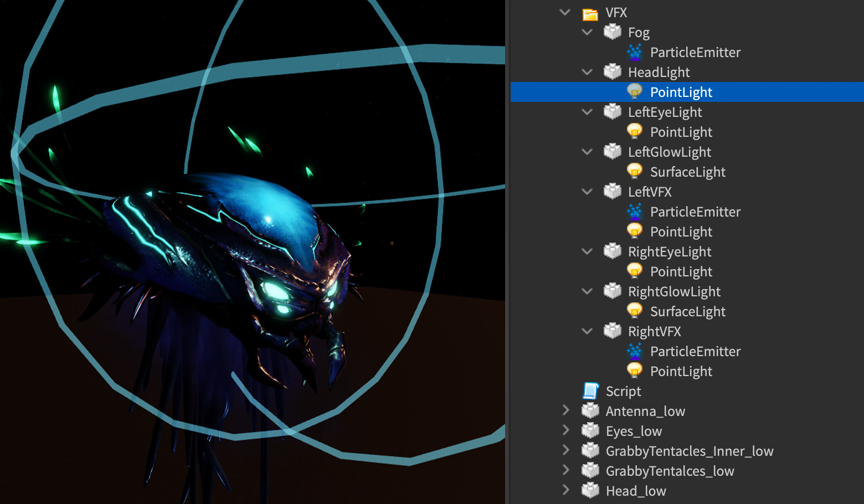Image resolution: width=864 pixels, height=504 pixels.
Task: Click the RightEyeLight part icon
Action: [613, 251]
